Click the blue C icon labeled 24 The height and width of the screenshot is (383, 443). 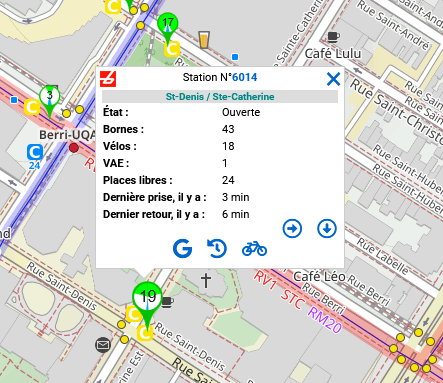click(35, 156)
